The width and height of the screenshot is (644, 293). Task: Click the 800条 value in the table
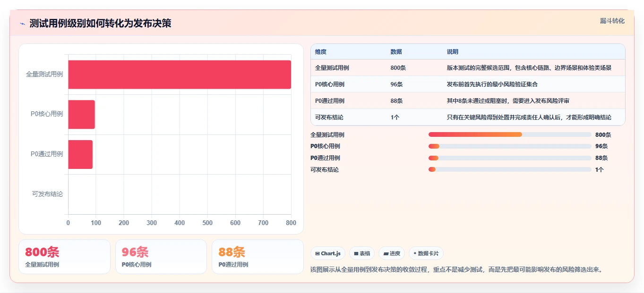(398, 68)
